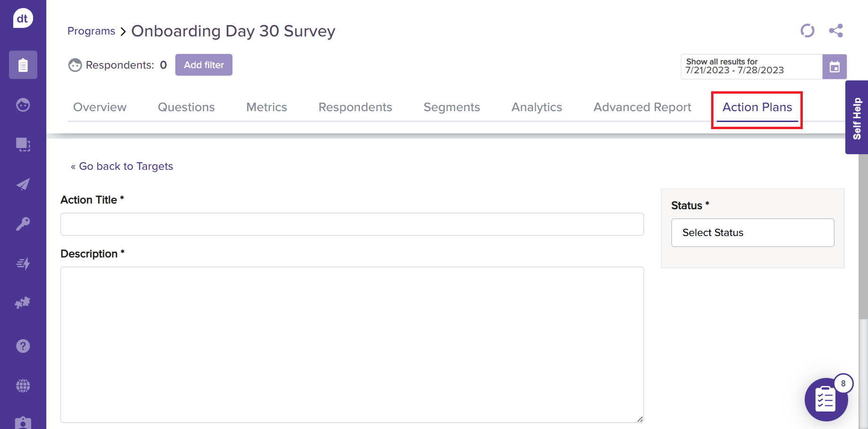868x429 pixels.
Task: Click the share icon at top right
Action: (x=836, y=31)
